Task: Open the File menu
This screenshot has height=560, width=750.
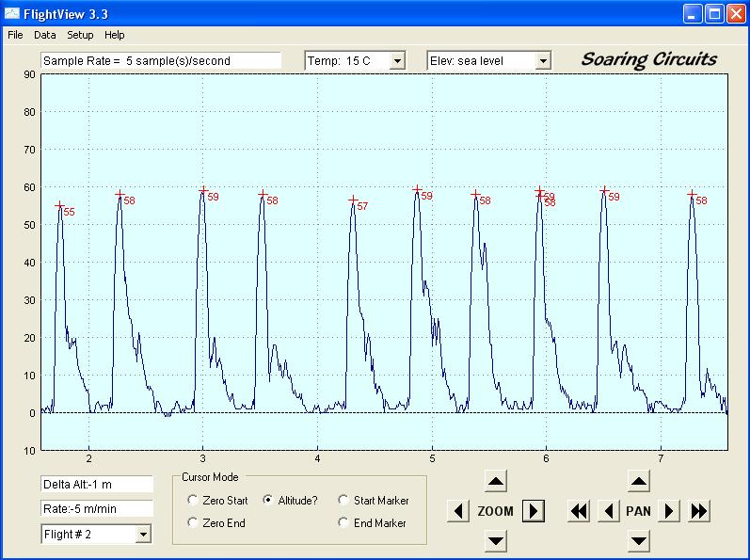Action: click(15, 35)
